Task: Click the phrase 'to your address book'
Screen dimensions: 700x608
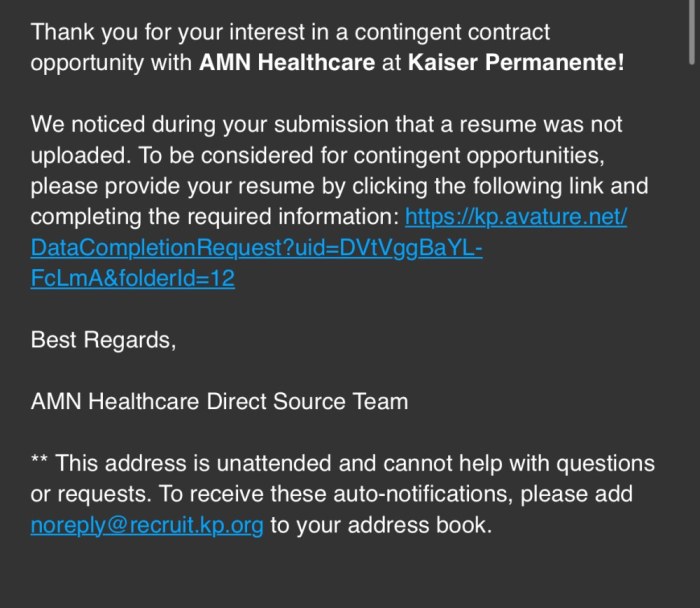Action: tap(381, 525)
